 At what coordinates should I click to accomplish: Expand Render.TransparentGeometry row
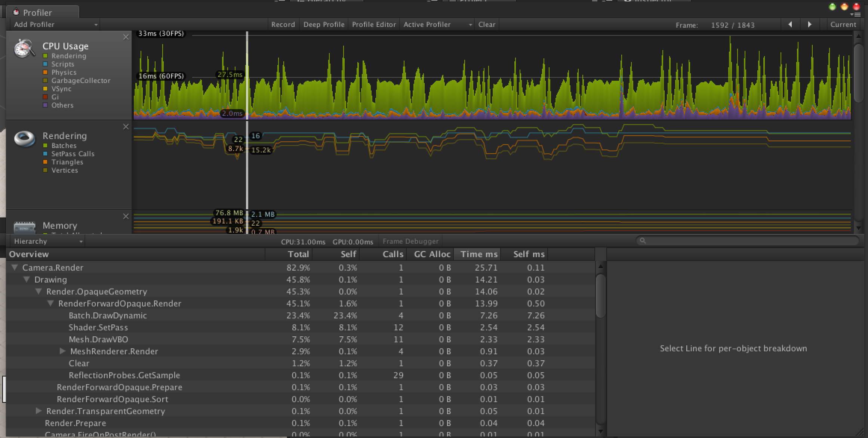click(x=39, y=411)
